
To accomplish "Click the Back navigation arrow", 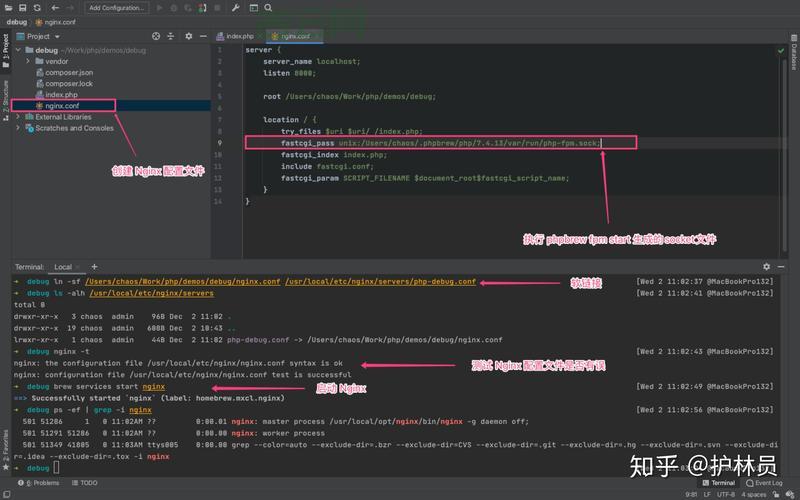I will point(53,7).
